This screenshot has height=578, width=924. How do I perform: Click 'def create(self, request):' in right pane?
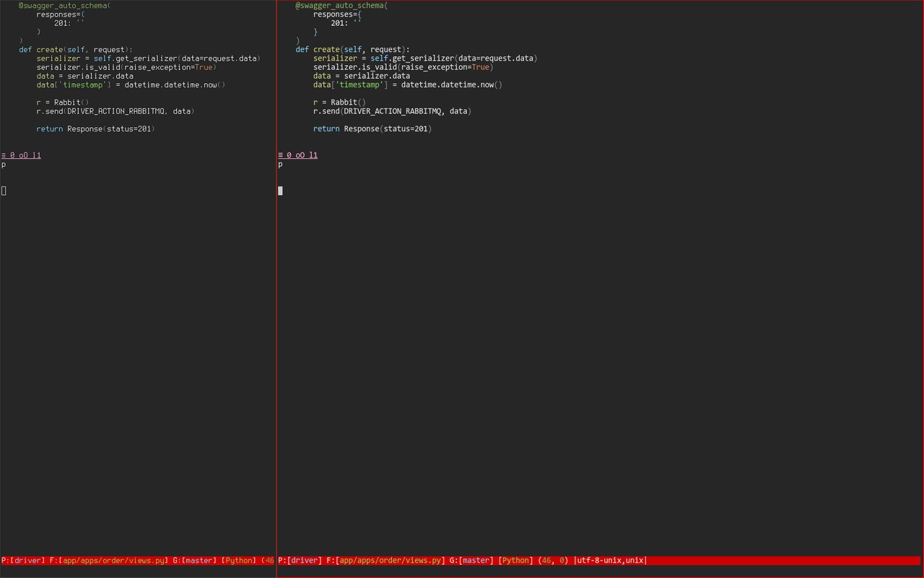pos(352,50)
